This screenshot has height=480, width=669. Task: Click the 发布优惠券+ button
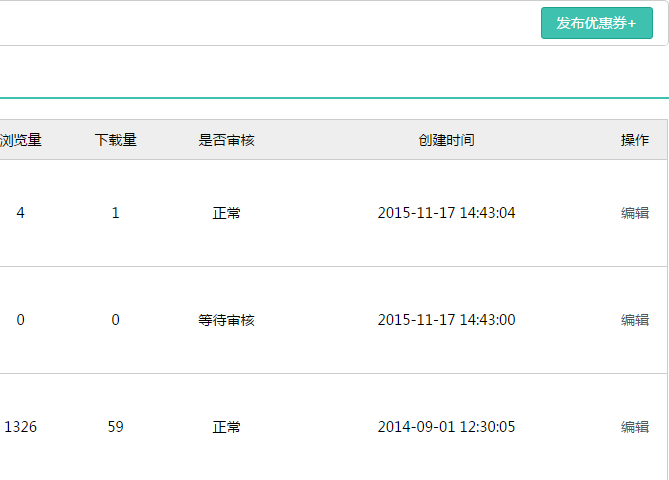[x=596, y=23]
